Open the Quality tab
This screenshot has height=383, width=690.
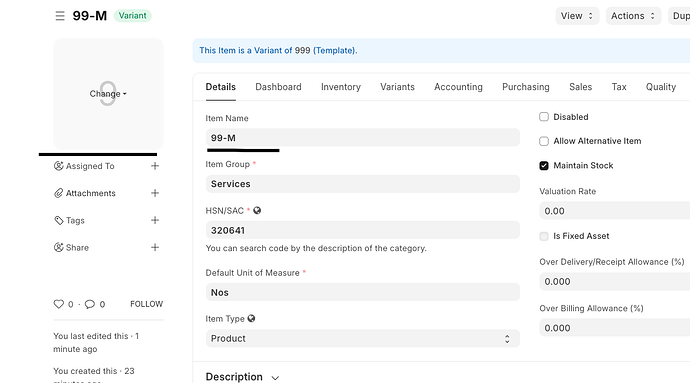coord(661,87)
